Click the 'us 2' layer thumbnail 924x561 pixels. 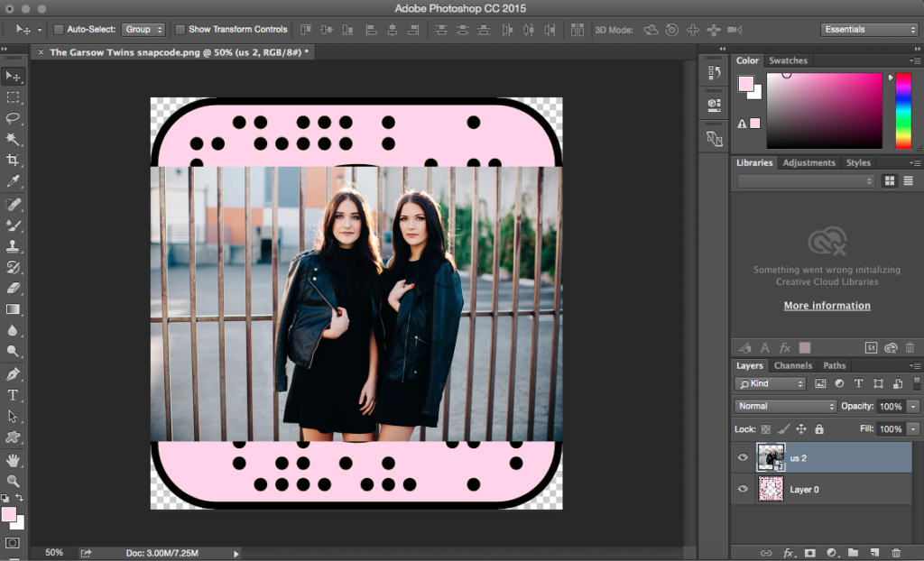(x=771, y=457)
